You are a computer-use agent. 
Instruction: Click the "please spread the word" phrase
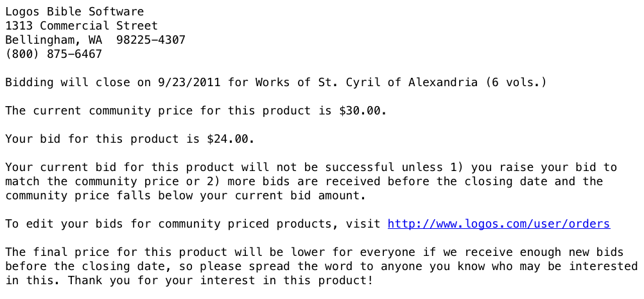(276, 266)
